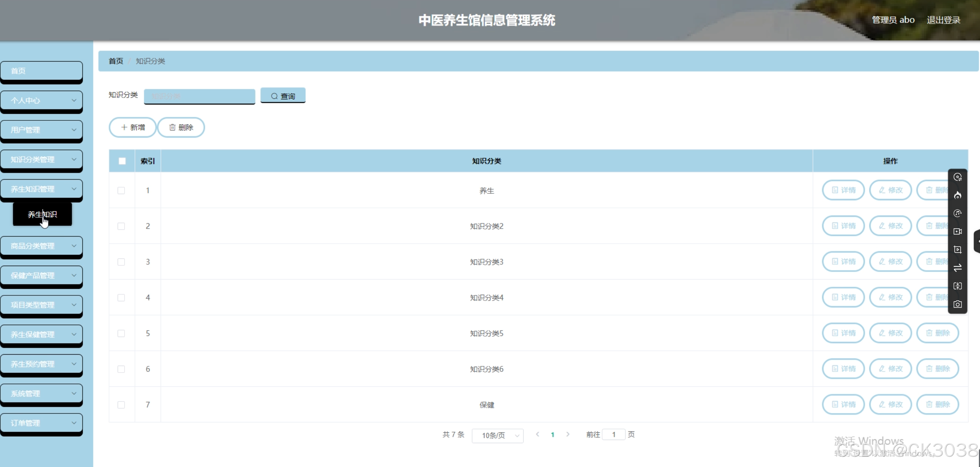Expand the 订单管理 sidebar menu
Viewport: 980px width, 467px height.
tap(42, 423)
